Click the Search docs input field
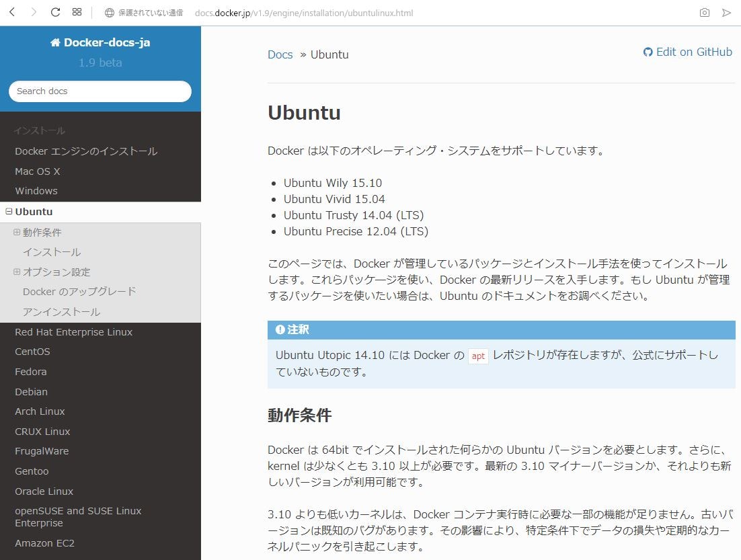Viewport: 741px width, 560px height. (x=100, y=91)
